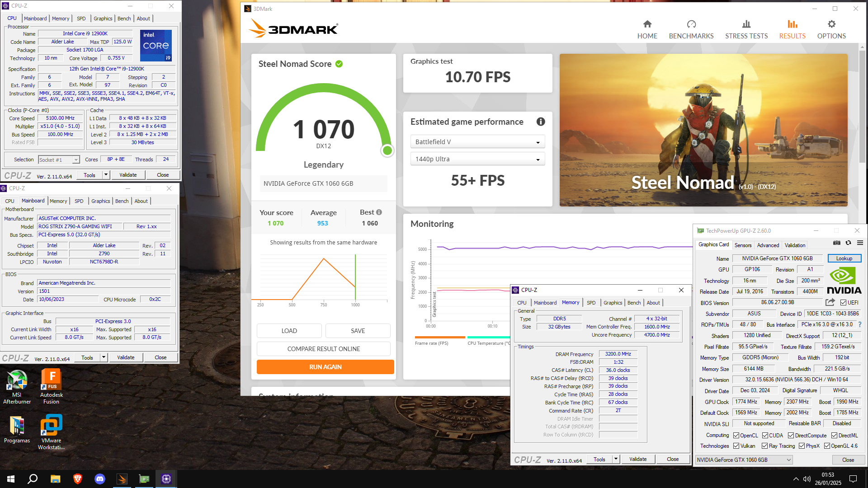This screenshot has width=868, height=488.
Task: Click the RUN AGAIN button
Action: pyautogui.click(x=325, y=367)
